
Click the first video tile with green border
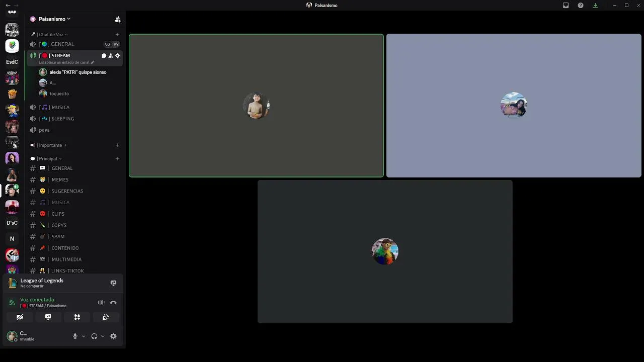coord(256,106)
